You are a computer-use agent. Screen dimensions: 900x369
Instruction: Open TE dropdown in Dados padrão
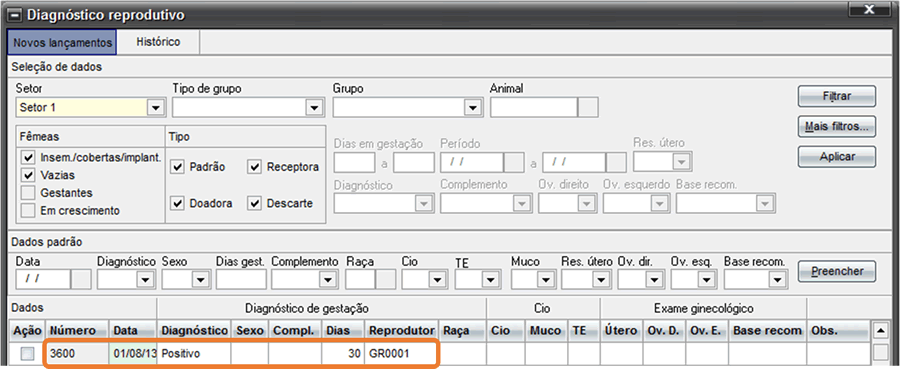pyautogui.click(x=490, y=279)
